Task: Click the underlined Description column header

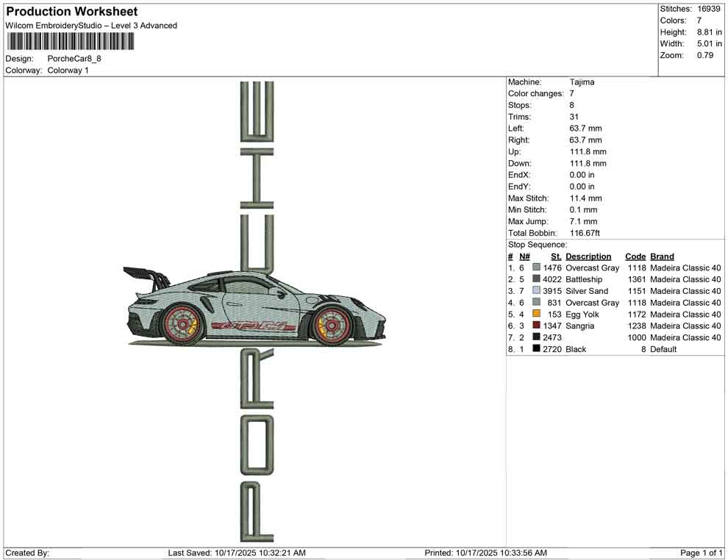Action: point(588,256)
